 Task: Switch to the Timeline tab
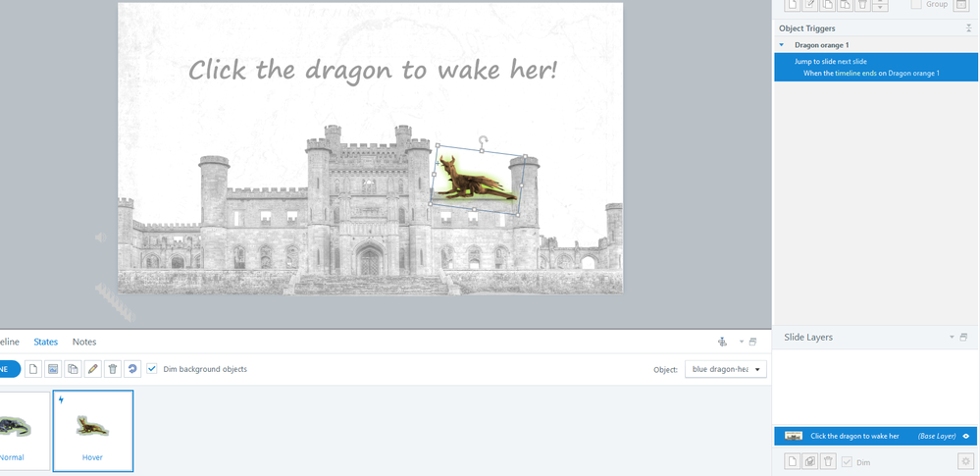[x=9, y=342]
